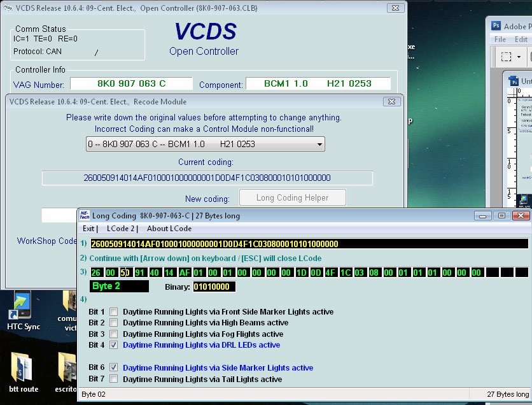Select the btt route folder on desktop
Image resolution: width=532 pixels, height=405 pixels.
pyautogui.click(x=22, y=366)
